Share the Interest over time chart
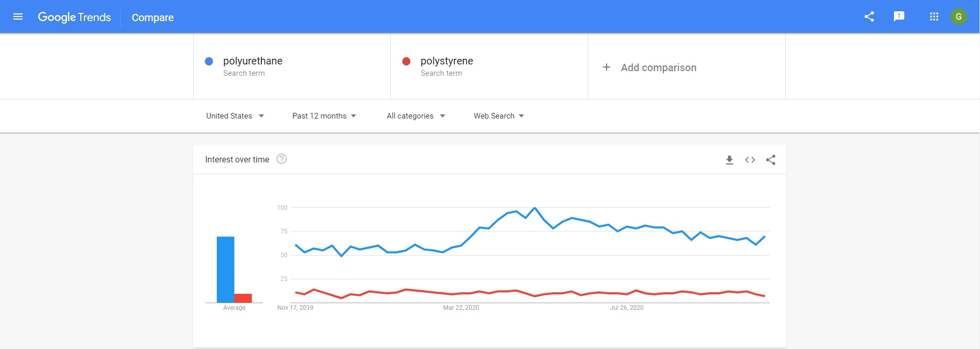 [771, 160]
